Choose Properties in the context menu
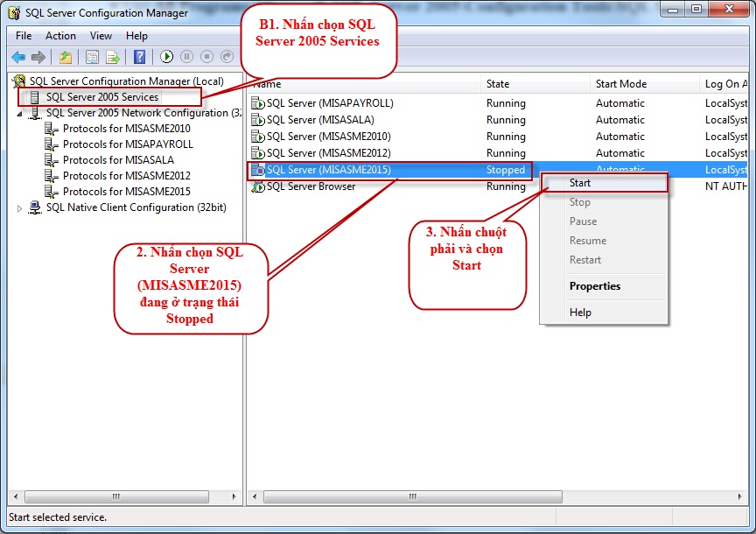Image resolution: width=756 pixels, height=534 pixels. click(x=604, y=286)
